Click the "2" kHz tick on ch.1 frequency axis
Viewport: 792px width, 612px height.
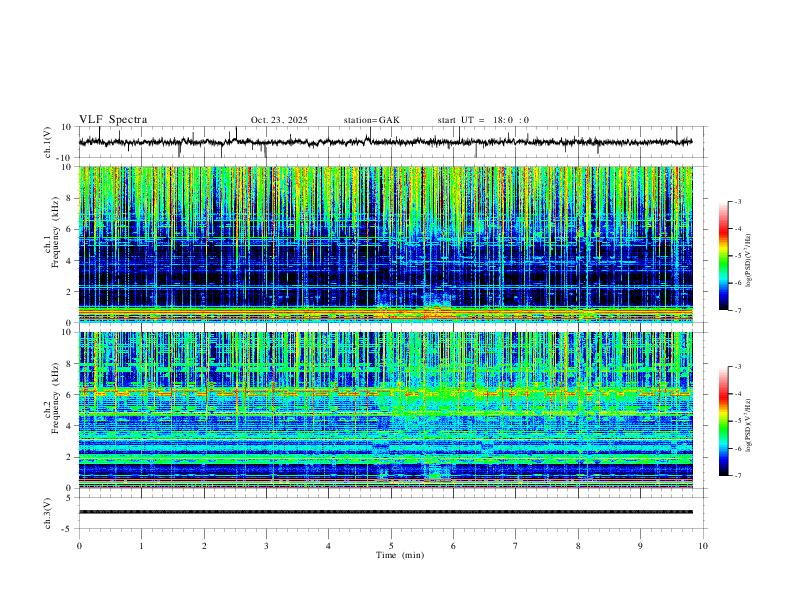(69, 292)
